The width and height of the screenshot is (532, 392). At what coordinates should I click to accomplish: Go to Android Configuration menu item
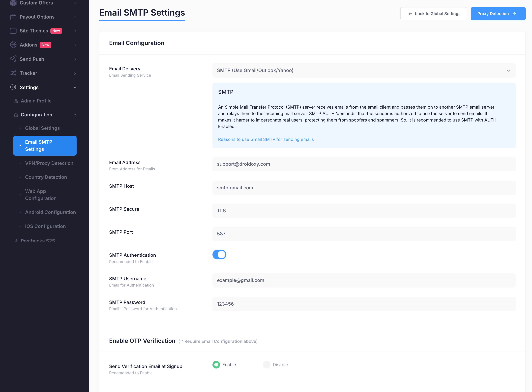pyautogui.click(x=50, y=212)
